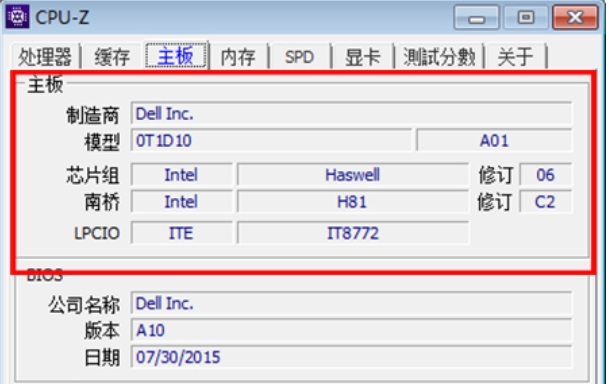Click the IT8772 LPCIO field
Screen dimensions: 609x384
pos(353,233)
